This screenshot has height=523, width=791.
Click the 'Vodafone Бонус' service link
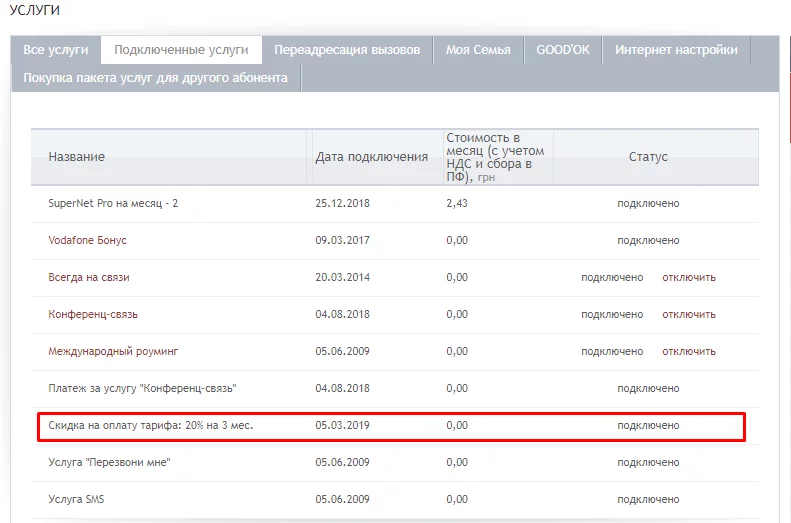[87, 241]
